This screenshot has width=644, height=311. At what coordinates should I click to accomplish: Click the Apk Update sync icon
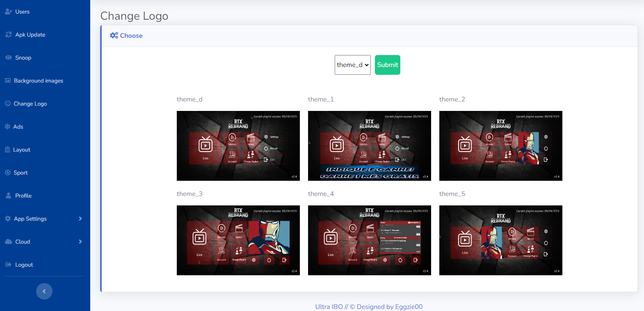(8, 35)
